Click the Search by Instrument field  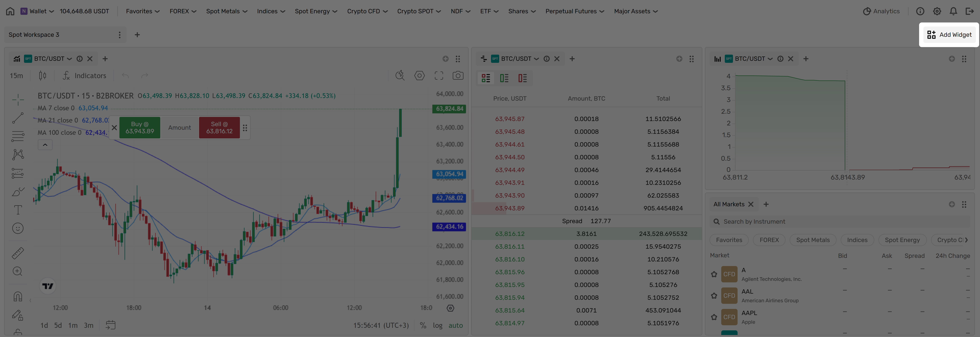[840, 222]
